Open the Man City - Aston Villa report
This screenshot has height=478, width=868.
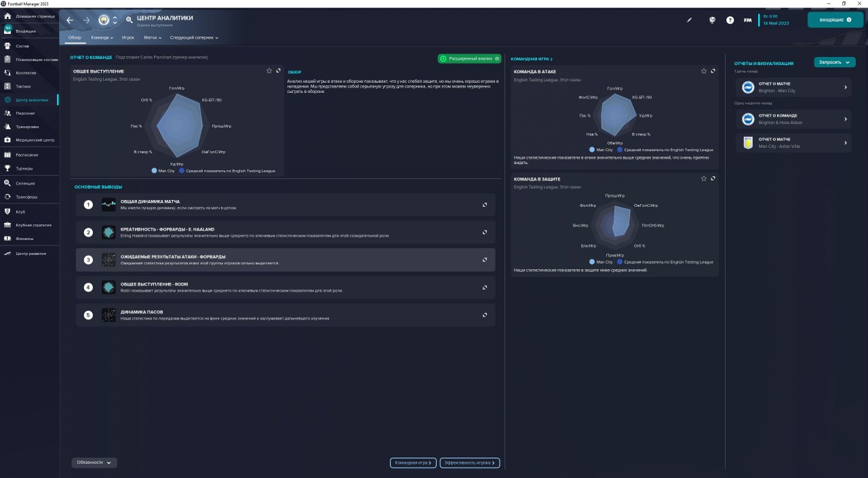point(793,142)
